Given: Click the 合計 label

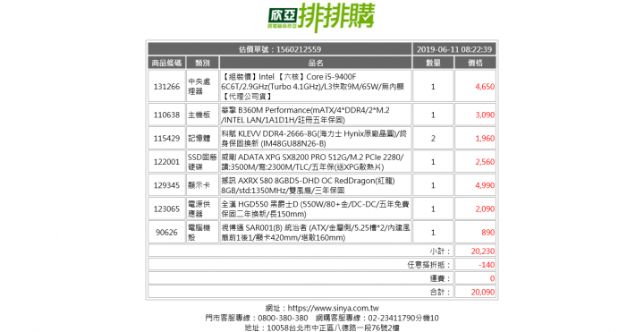Looking at the screenshot, I should [x=440, y=292].
